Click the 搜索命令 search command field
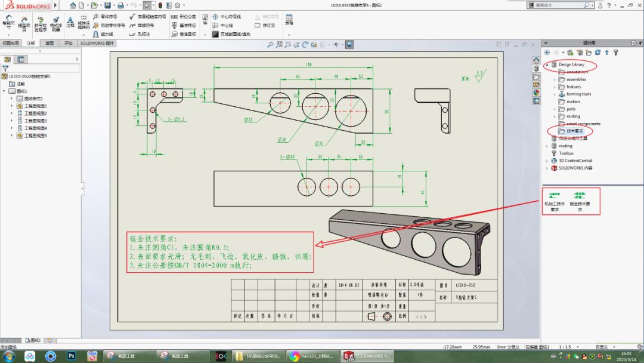This screenshot has height=363, width=644. (x=555, y=5)
